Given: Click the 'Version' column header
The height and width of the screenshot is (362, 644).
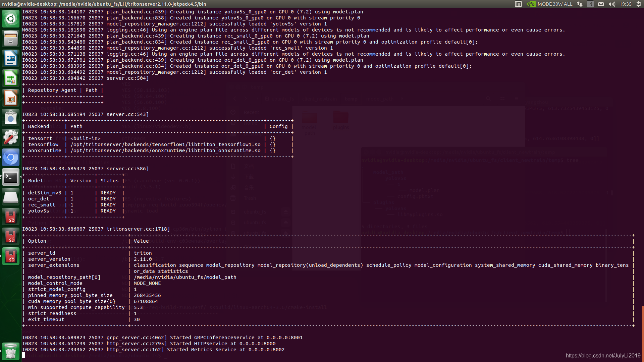Looking at the screenshot, I should pos(80,181).
